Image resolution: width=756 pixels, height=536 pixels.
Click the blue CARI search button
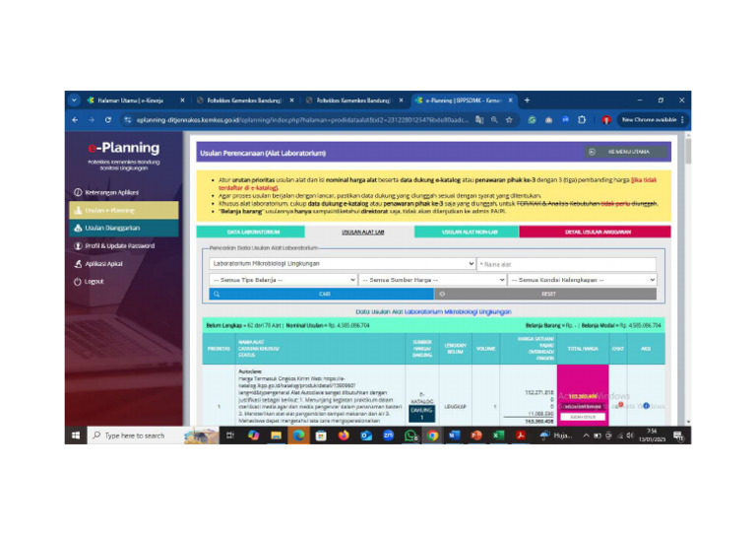pos(322,294)
